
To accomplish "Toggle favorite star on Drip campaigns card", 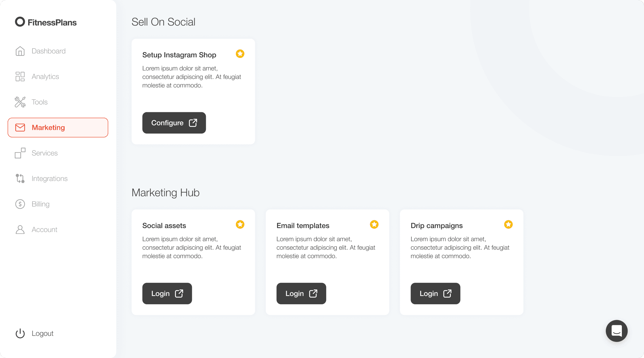I will pyautogui.click(x=508, y=225).
